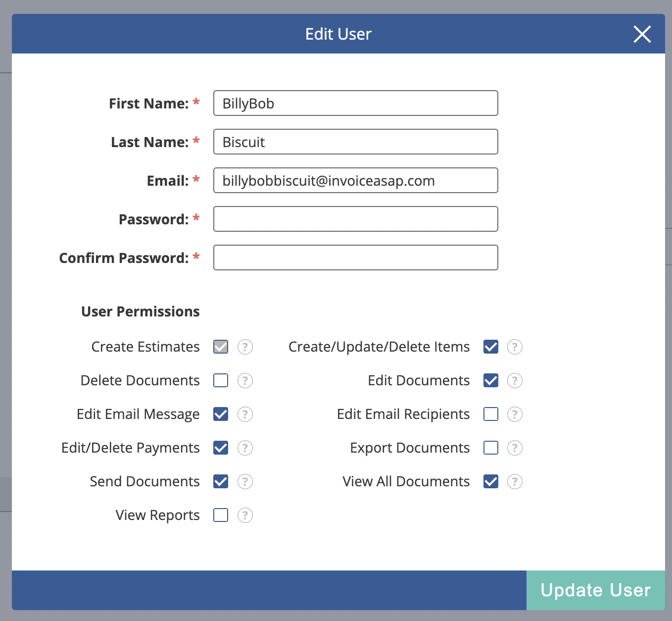Click the Create Estimates label
Screen dimensions: 672x621
(x=146, y=347)
